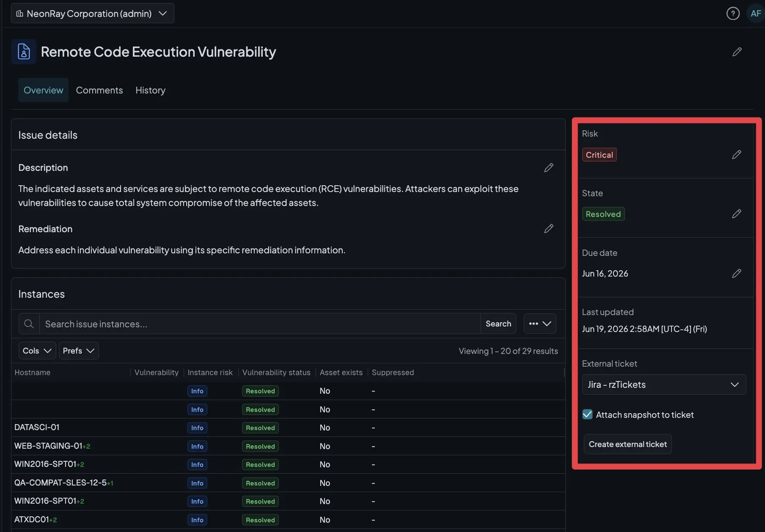Click the Search button for instances
This screenshot has width=765, height=532.
498,324
